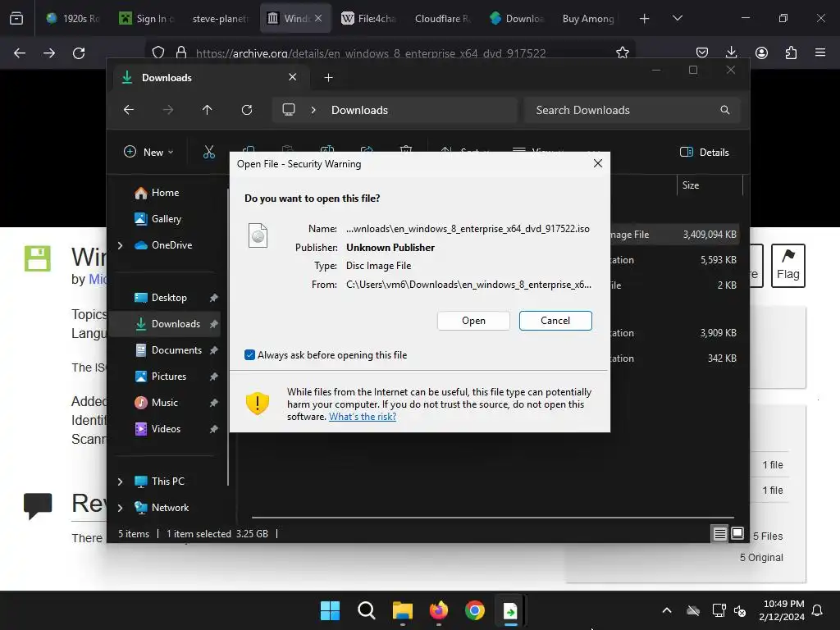
Task: Open the 'What's the risk?' link
Action: point(362,417)
